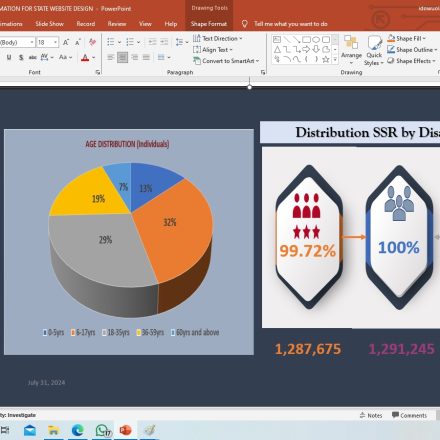Toggle strikethrough text formatting
Viewport: 440px width, 440px height.
[32, 57]
